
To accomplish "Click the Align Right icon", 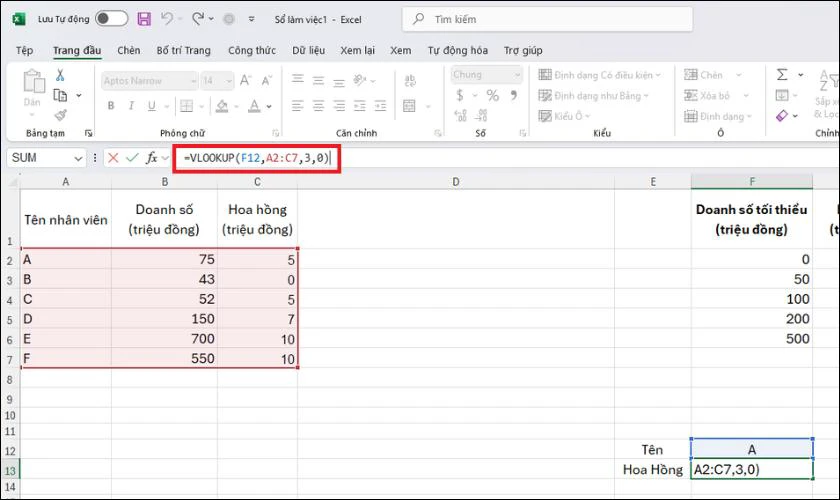I will click(x=339, y=106).
